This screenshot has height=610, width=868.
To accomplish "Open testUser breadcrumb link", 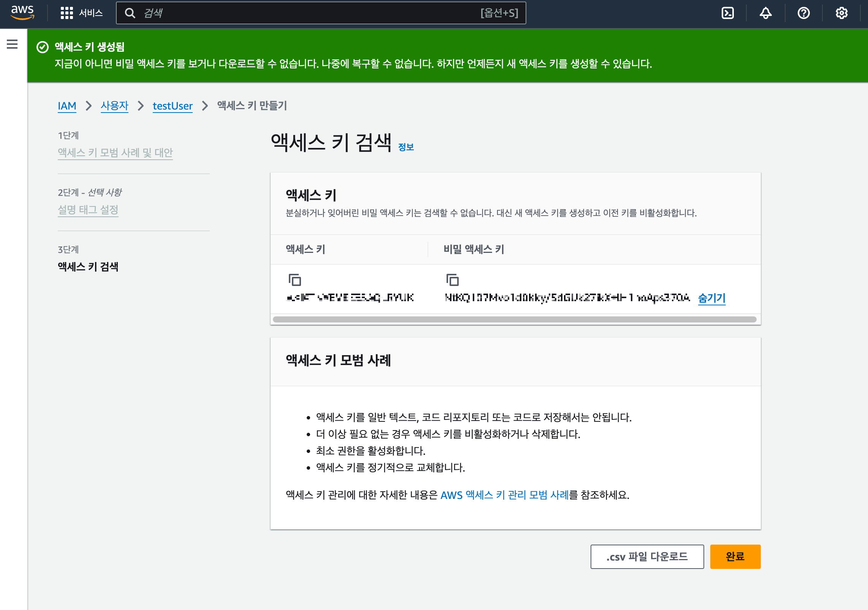I will pos(173,106).
